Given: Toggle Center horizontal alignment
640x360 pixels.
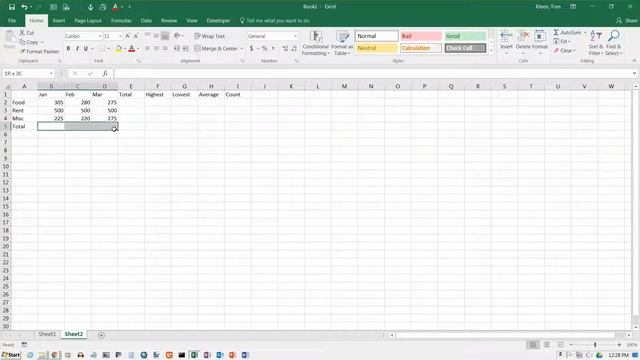Looking at the screenshot, I should tap(156, 49).
